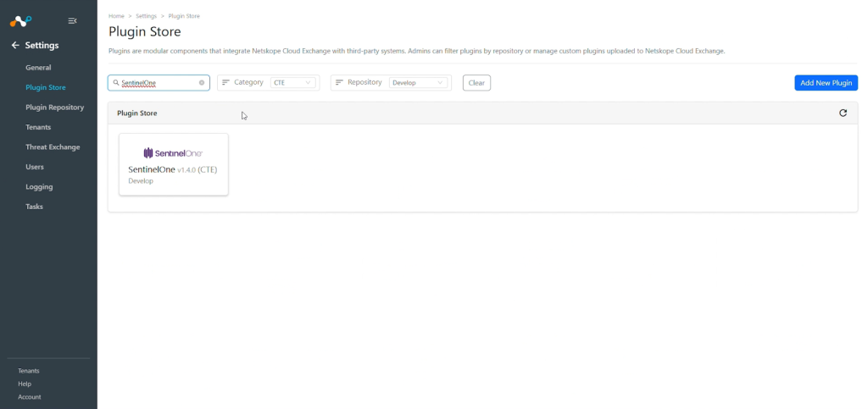Viewport: 868px width, 409px height.
Task: Click the Develop label on the plugin card
Action: (x=141, y=181)
